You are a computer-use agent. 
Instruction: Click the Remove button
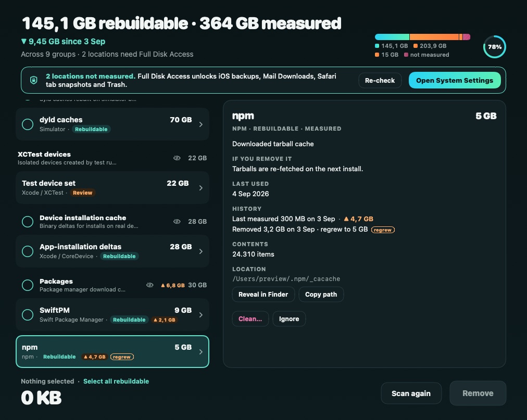tap(478, 393)
